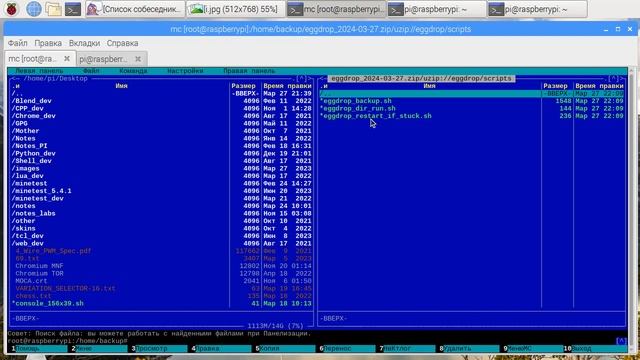Select /Notes_PI directory
This screenshot has width=640, height=360.
click(x=120, y=146)
